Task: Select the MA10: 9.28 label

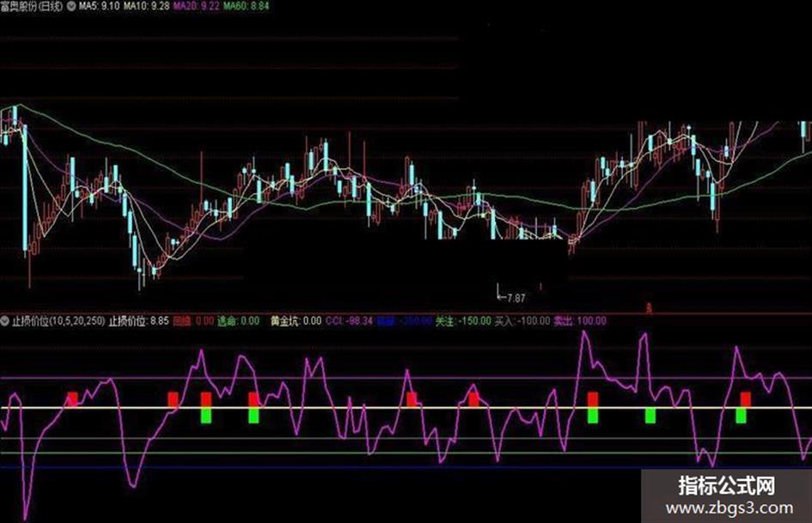Action: (146, 6)
